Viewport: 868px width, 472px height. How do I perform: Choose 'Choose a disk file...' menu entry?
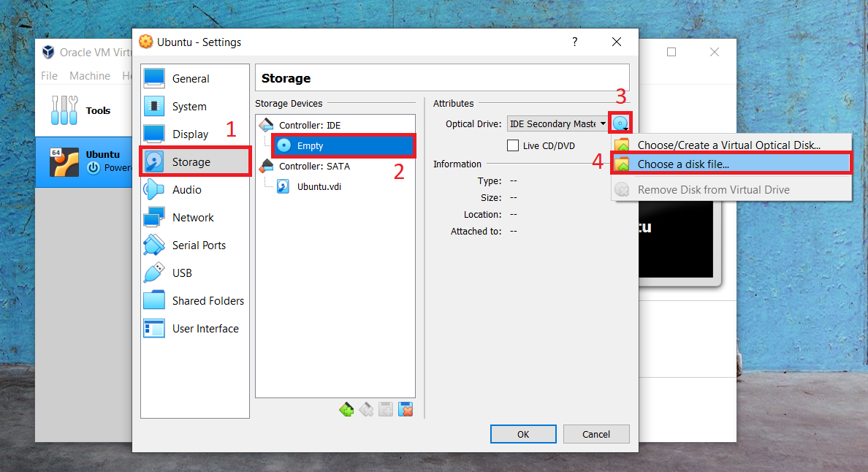click(x=731, y=164)
